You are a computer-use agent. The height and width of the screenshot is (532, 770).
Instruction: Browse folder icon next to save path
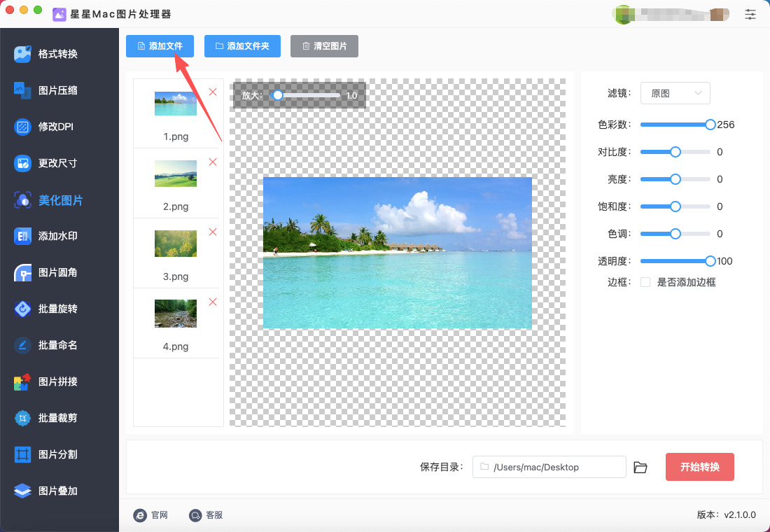[640, 467]
